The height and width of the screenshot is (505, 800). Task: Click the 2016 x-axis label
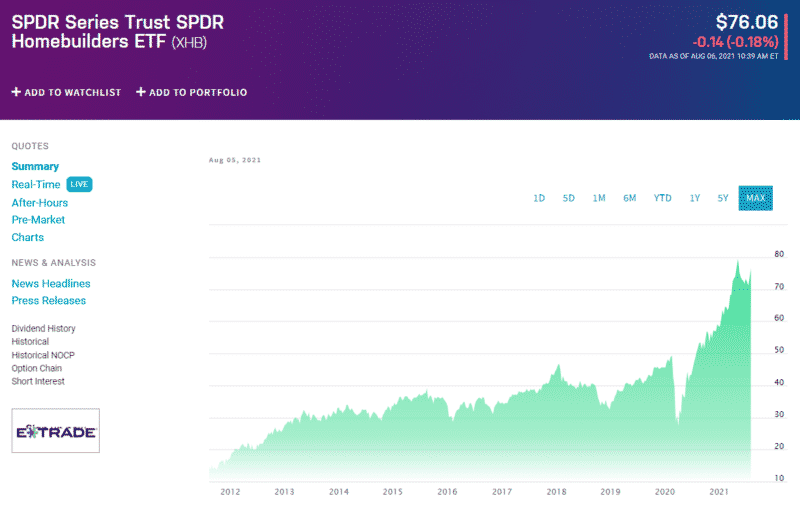(447, 492)
